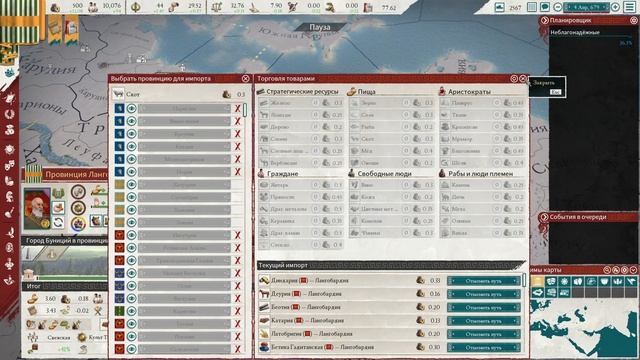This screenshot has width=640, height=360.
Task: Click the circular arrows icon beside governor portrait
Action: (58, 222)
